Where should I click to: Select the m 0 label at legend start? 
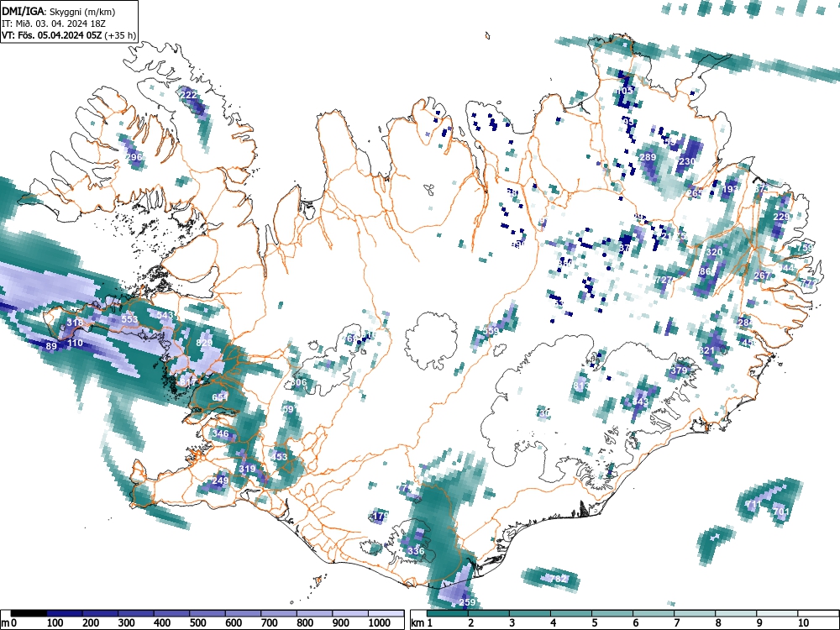coord(8,622)
